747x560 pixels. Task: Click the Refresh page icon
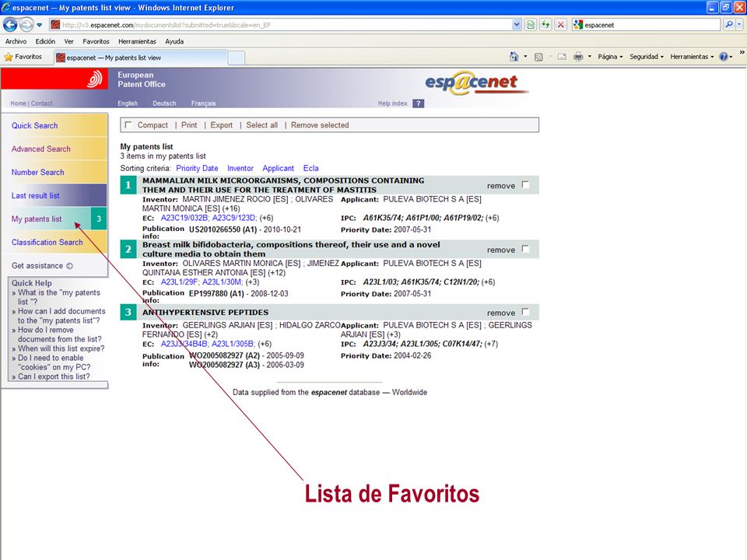[x=545, y=25]
